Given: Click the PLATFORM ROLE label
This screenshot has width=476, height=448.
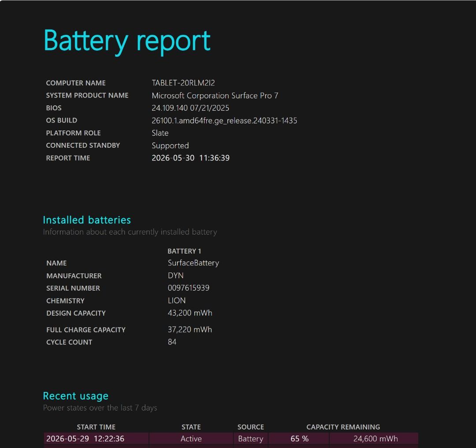Looking at the screenshot, I should click(x=74, y=133).
